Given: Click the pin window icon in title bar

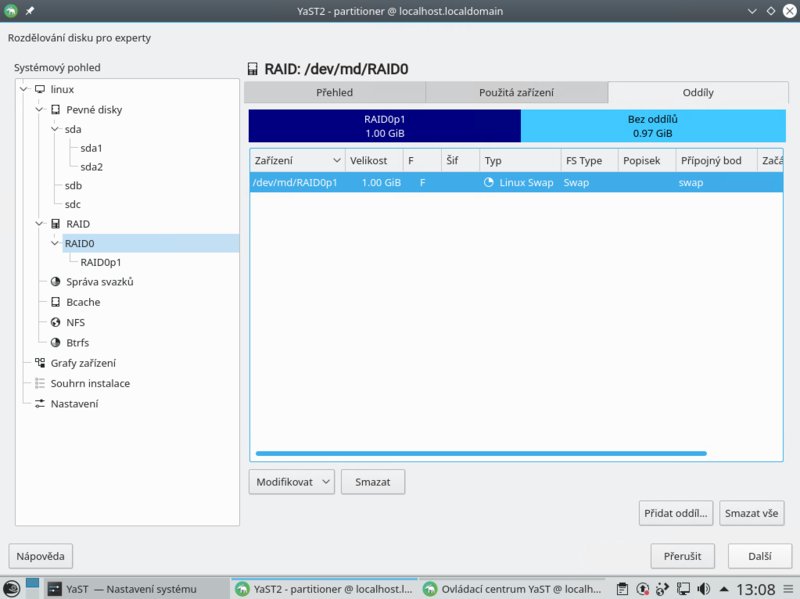Looking at the screenshot, I should 30,11.
